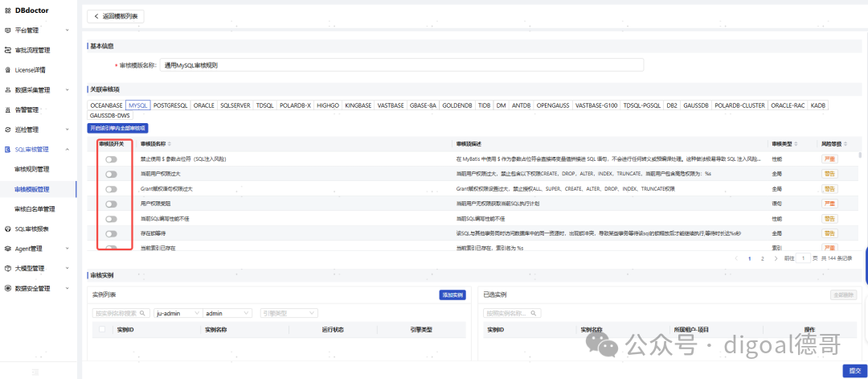Click the 前往 page number input

803,258
